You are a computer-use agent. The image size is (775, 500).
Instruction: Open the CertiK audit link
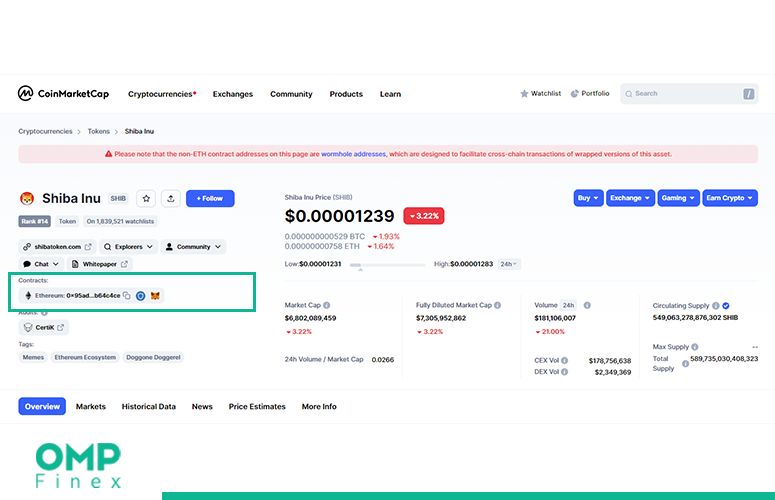[x=44, y=327]
